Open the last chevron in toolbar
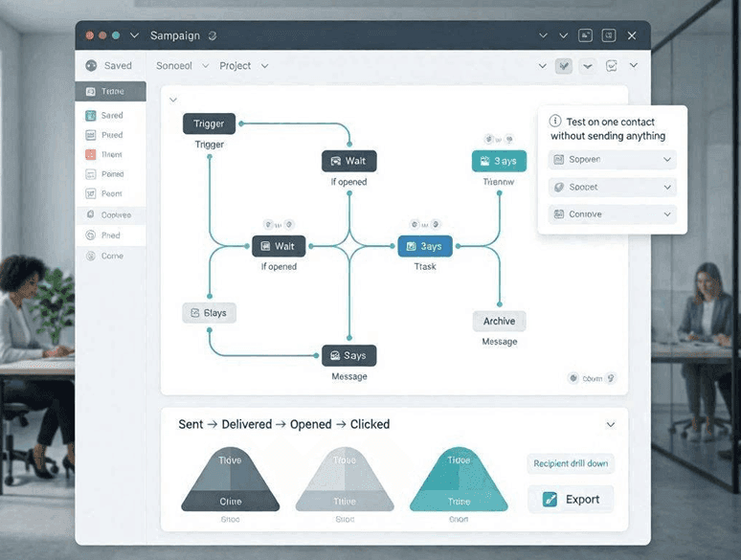This screenshot has width=741, height=560. tap(633, 65)
